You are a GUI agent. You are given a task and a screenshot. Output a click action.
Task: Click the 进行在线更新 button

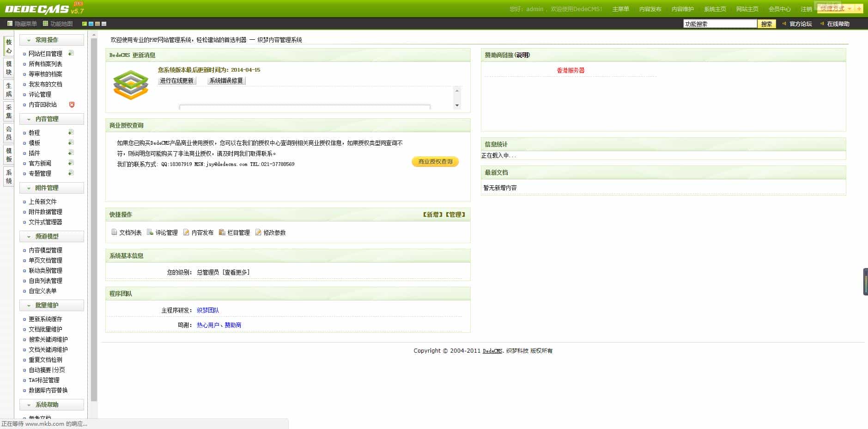coord(177,80)
